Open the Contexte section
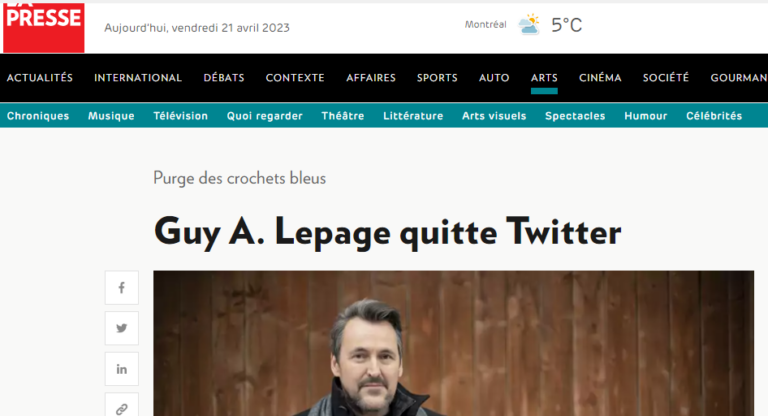The image size is (768, 416). click(295, 78)
